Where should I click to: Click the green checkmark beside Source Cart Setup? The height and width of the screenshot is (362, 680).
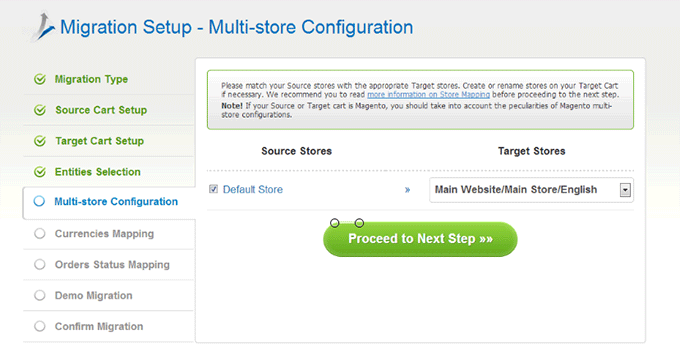click(x=40, y=110)
